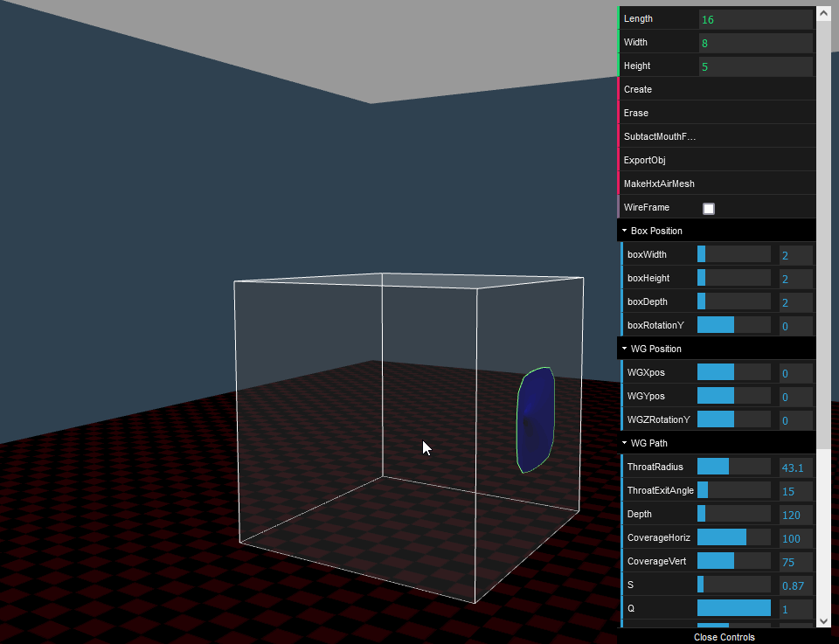
Task: Click the boxDepth number field
Action: coord(795,302)
